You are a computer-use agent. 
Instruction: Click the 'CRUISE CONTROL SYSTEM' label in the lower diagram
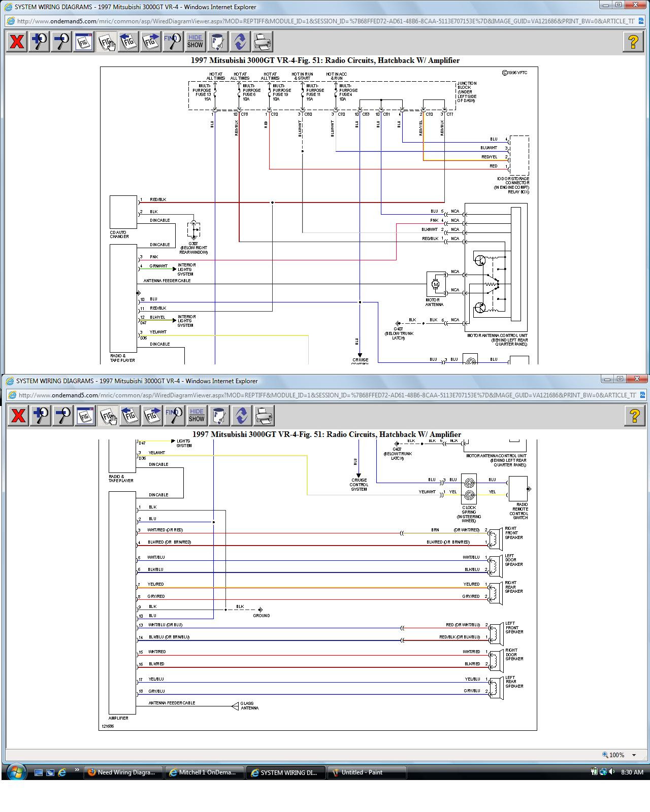click(359, 485)
